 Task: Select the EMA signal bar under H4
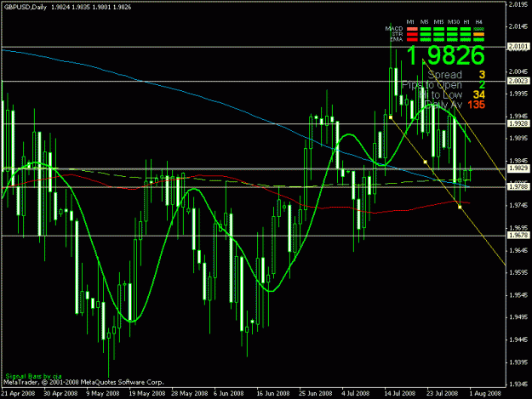(478, 39)
